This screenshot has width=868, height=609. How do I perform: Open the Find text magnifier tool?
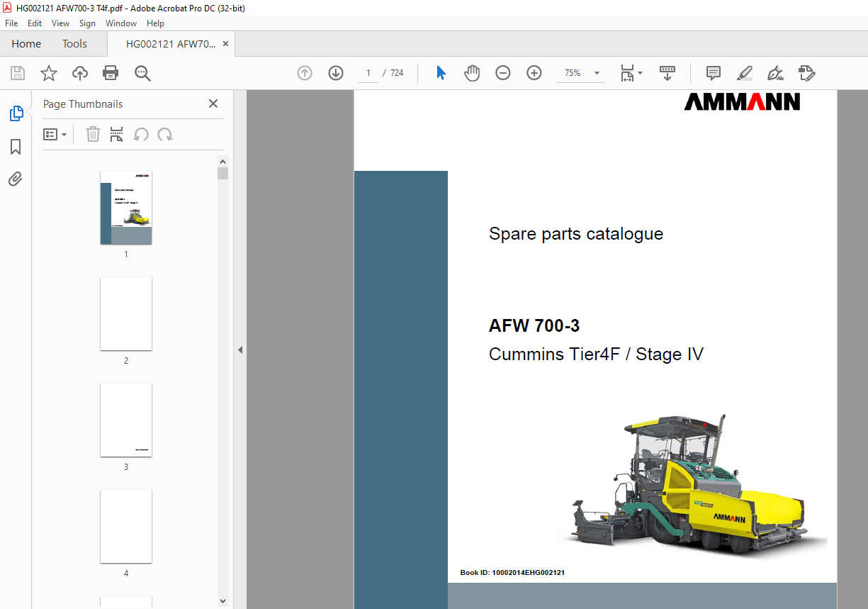click(x=142, y=73)
